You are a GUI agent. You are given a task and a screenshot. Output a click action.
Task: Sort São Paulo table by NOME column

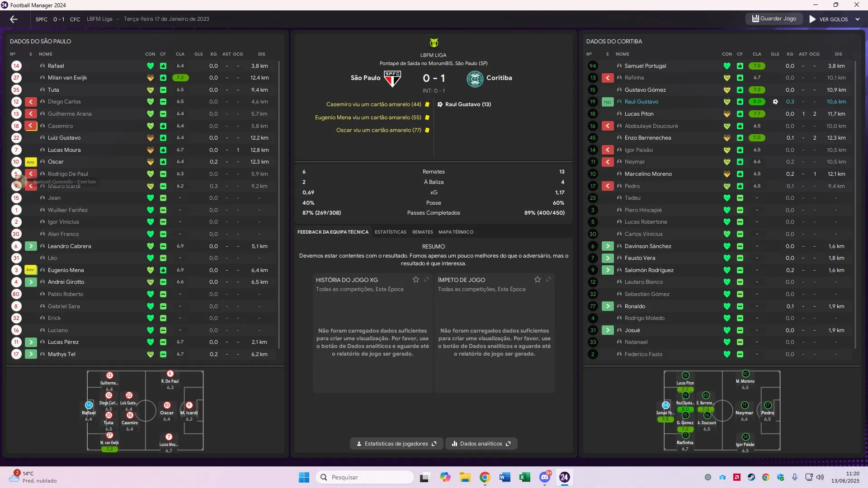(x=45, y=54)
